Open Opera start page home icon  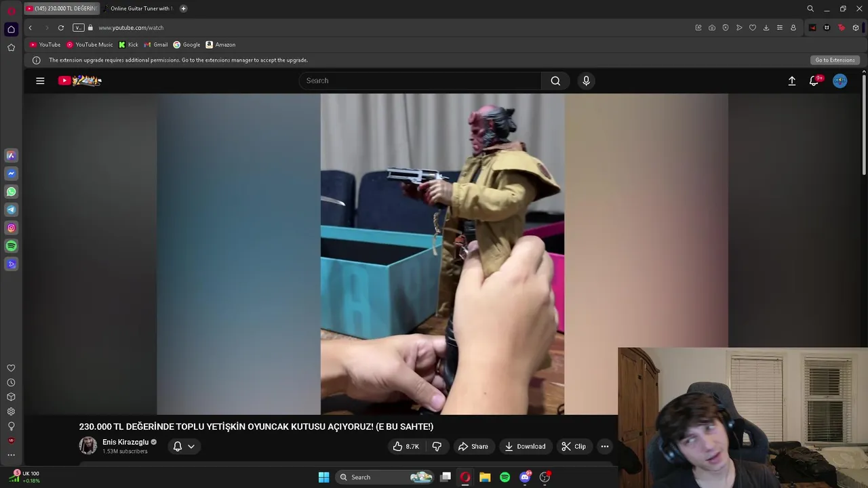click(x=11, y=29)
